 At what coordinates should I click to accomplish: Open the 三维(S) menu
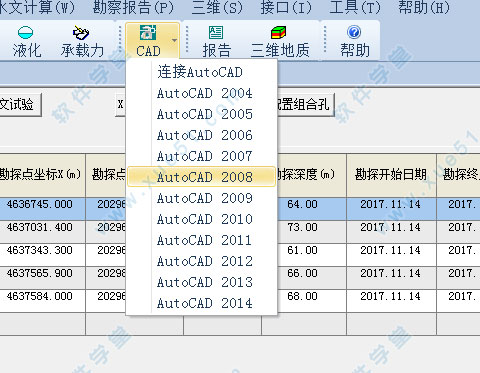(217, 8)
